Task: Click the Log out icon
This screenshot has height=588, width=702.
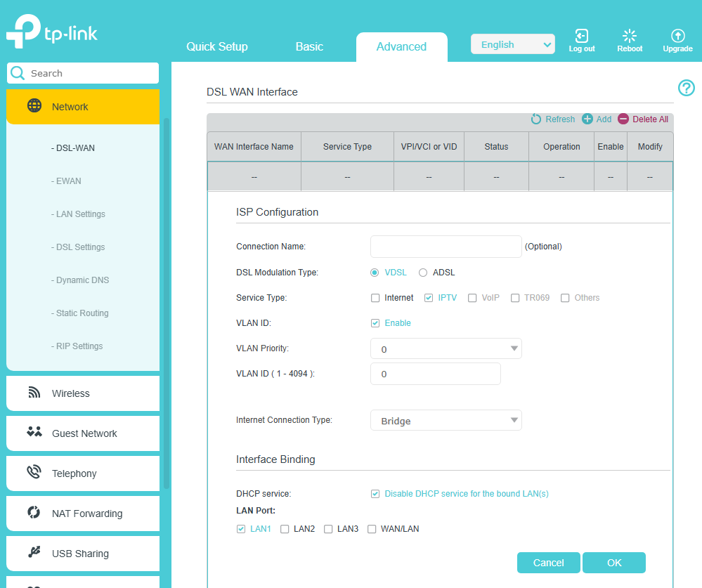Action: tap(581, 36)
